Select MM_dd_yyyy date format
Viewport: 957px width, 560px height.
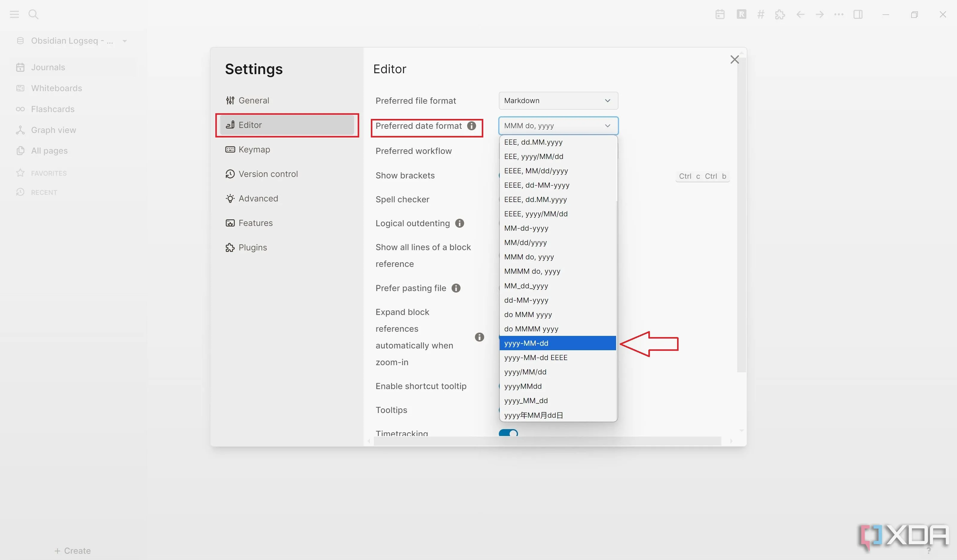(557, 286)
